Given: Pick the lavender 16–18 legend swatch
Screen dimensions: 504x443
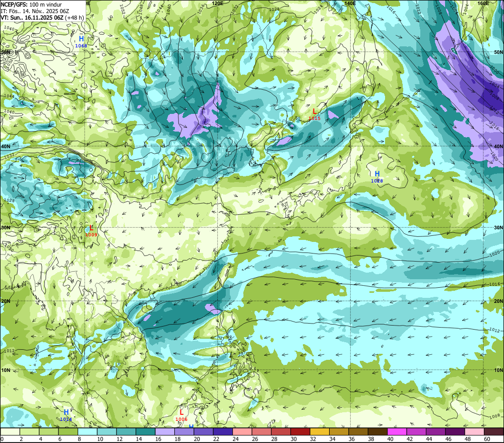Looking at the screenshot, I should 165,431.
